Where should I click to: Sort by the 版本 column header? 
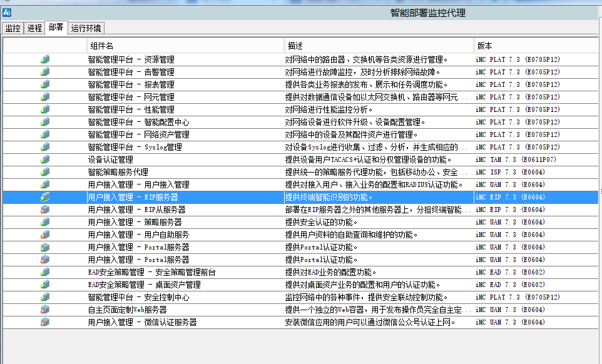[x=536, y=46]
